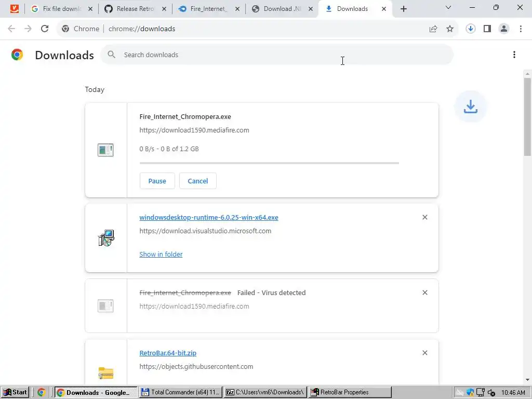Share this page via address bar icon
Image resolution: width=532 pixels, height=399 pixels.
click(x=433, y=29)
